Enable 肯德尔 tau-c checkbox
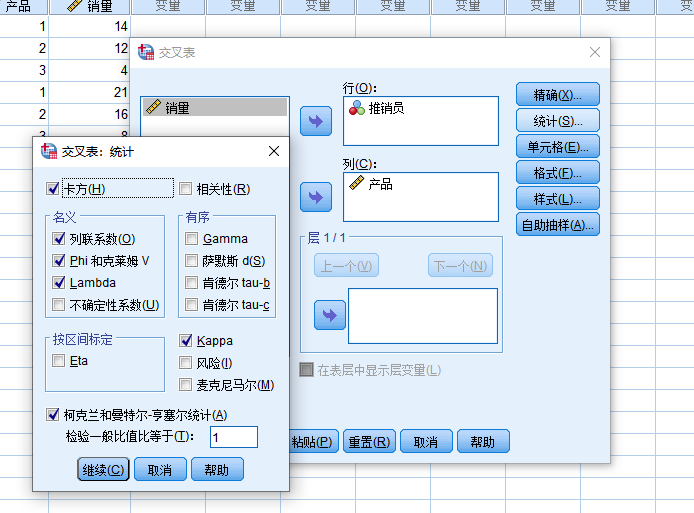The width and height of the screenshot is (694, 513). [x=192, y=305]
